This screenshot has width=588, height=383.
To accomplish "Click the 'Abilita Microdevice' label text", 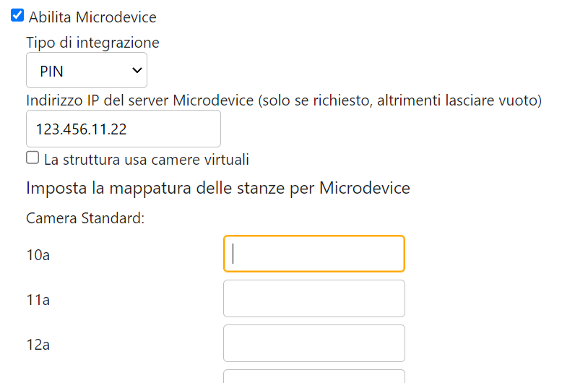I will [92, 17].
